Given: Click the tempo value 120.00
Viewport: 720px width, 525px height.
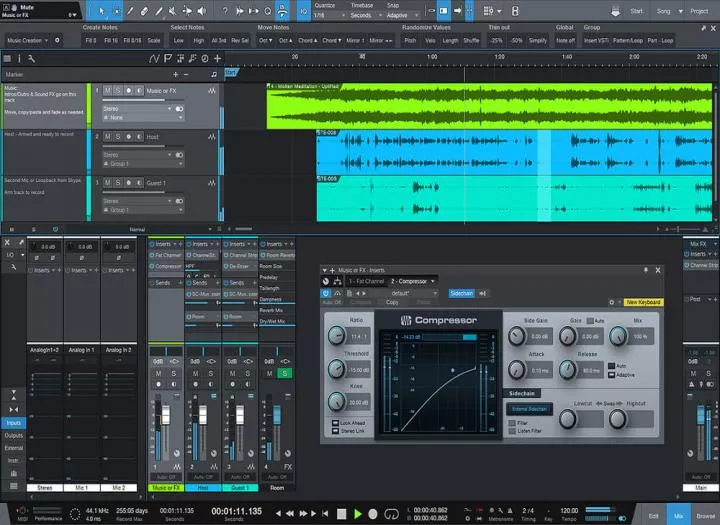Looking at the screenshot, I should [x=569, y=511].
